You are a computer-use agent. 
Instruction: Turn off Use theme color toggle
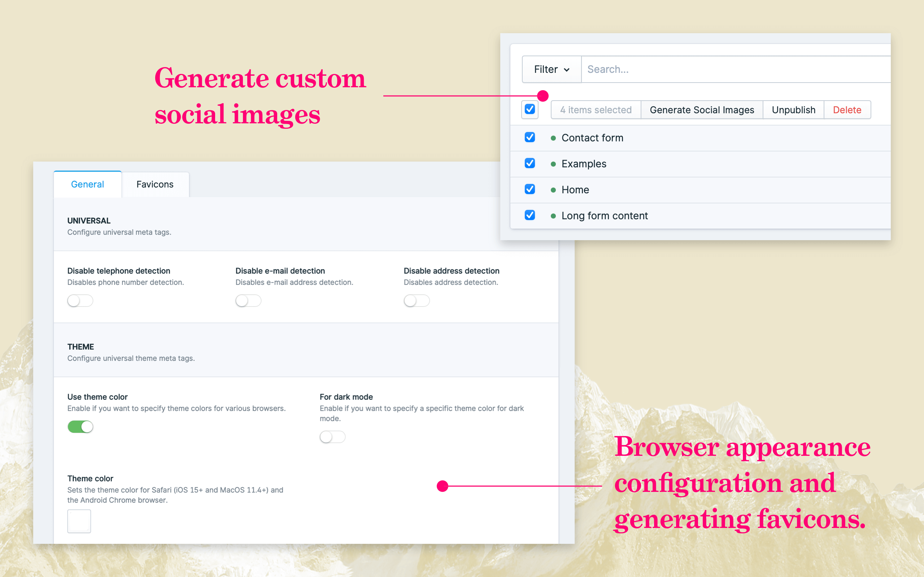[80, 427]
